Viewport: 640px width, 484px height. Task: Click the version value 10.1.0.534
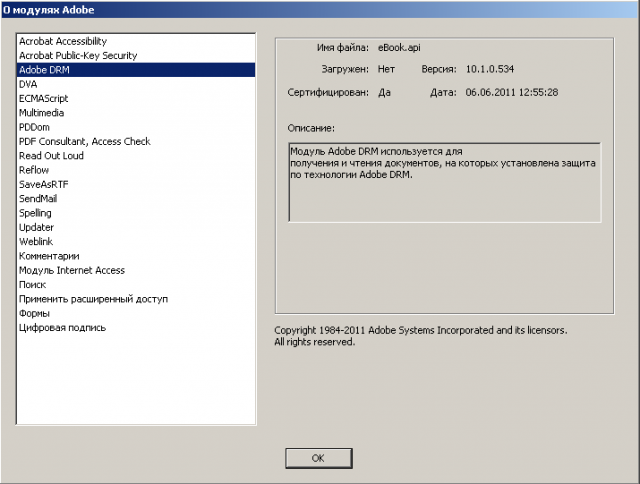pos(490,69)
